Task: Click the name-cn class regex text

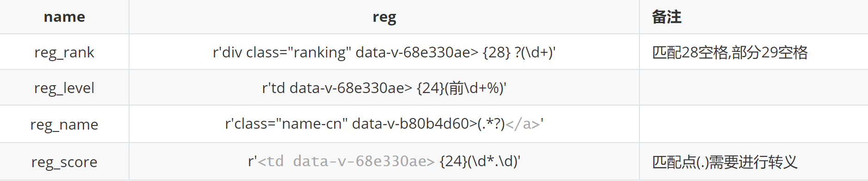Action: pos(384,124)
